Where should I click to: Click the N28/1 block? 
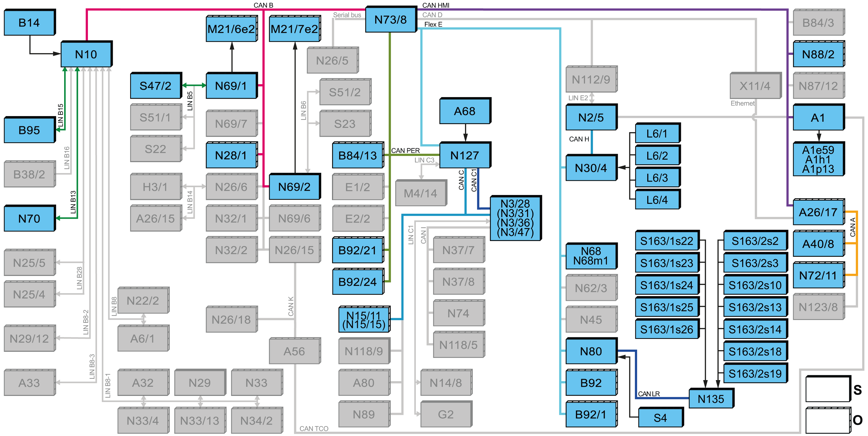(231, 155)
